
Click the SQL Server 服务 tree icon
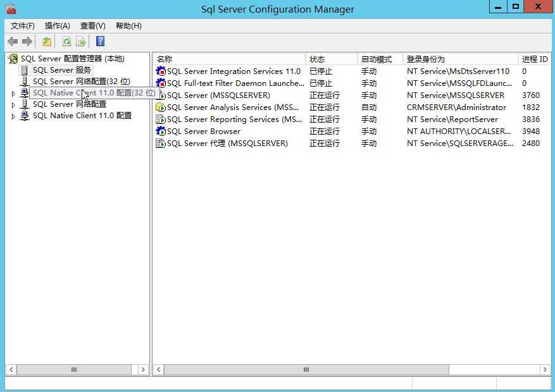[x=25, y=70]
